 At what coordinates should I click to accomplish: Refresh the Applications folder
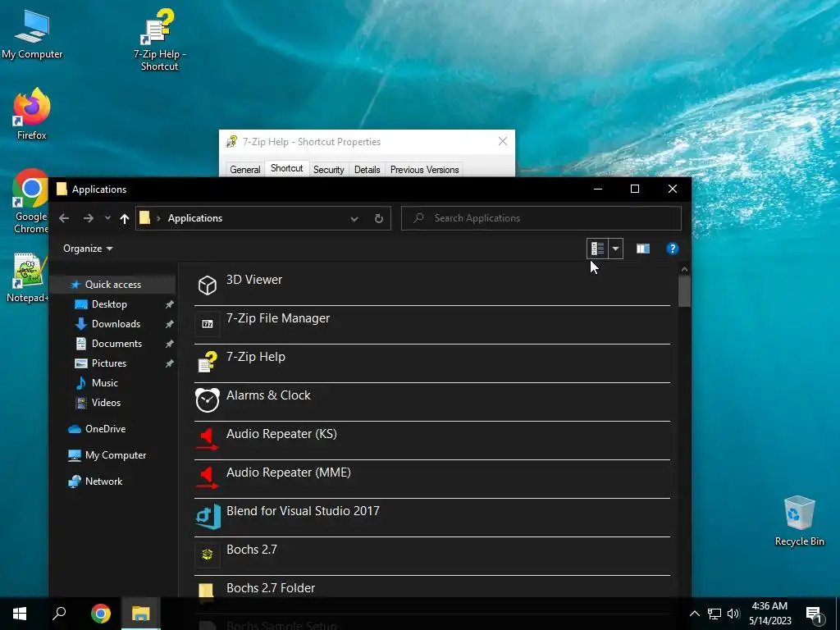coord(379,218)
